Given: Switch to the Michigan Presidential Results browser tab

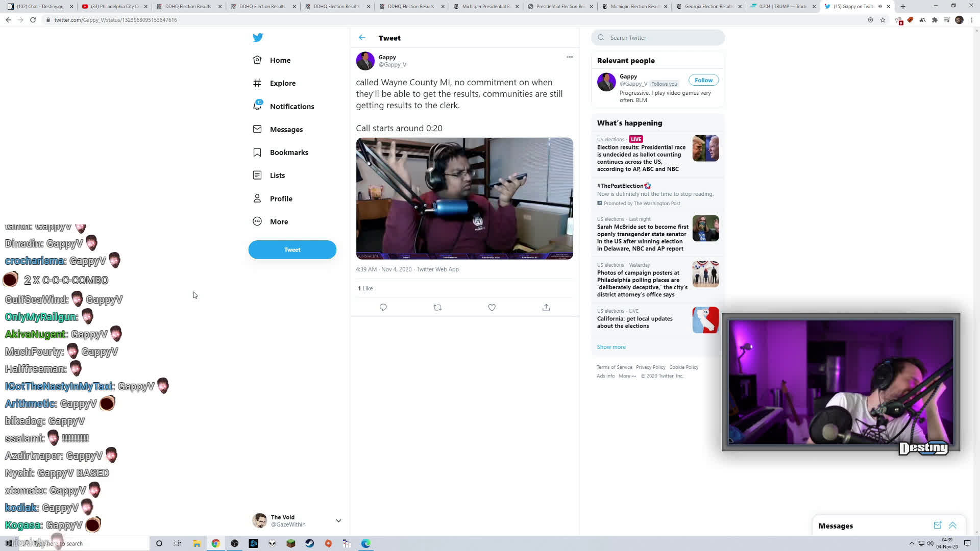Looking at the screenshot, I should 486,7.
